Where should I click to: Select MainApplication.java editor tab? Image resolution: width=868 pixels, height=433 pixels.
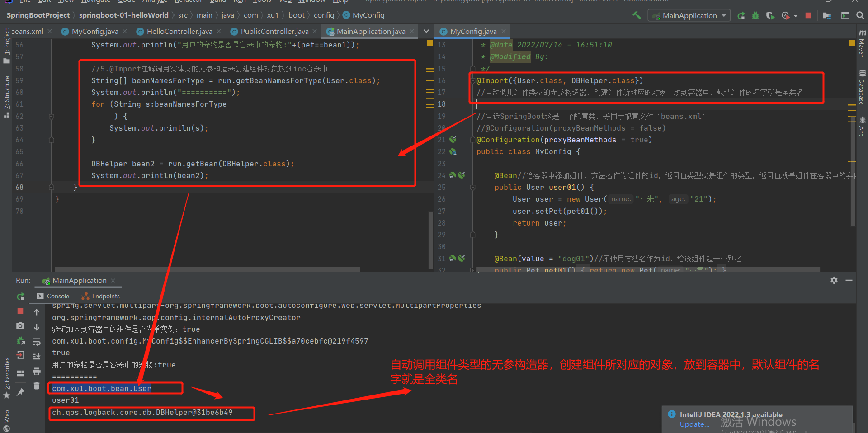tap(371, 31)
